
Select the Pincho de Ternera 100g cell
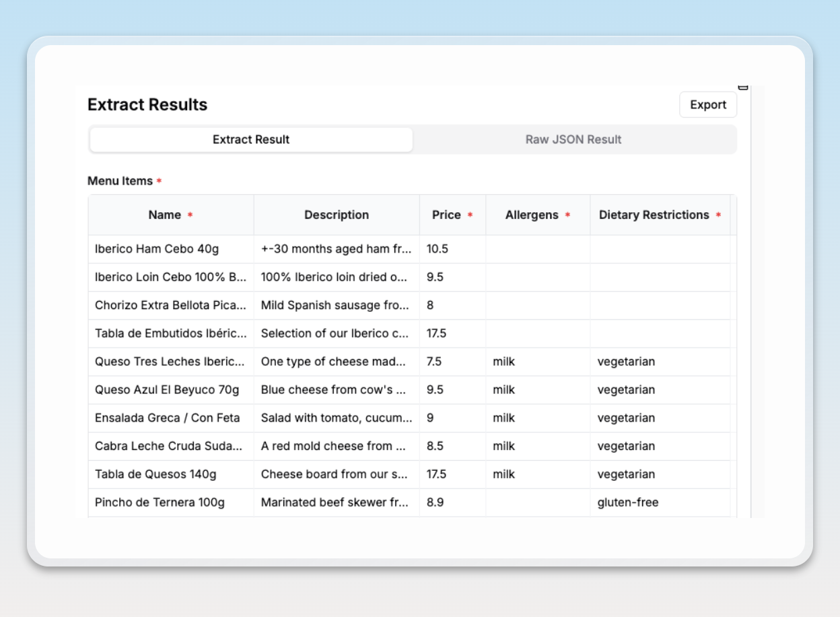pyautogui.click(x=160, y=502)
